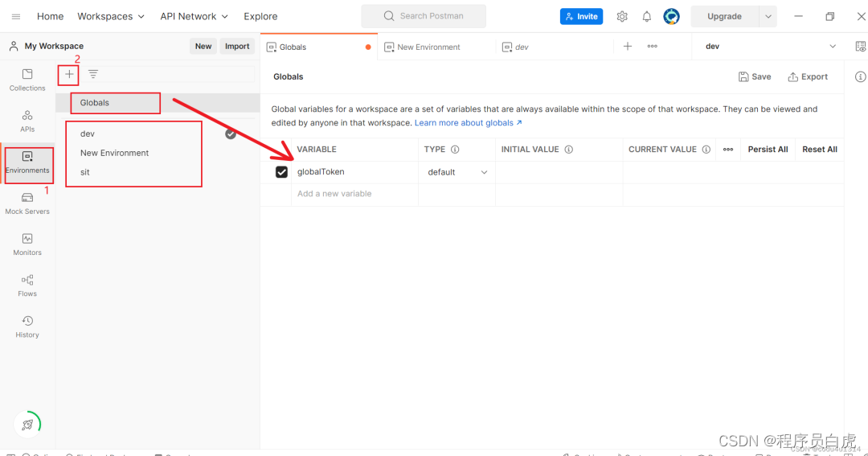
Task: Open the environment quick look icon
Action: pos(860,47)
